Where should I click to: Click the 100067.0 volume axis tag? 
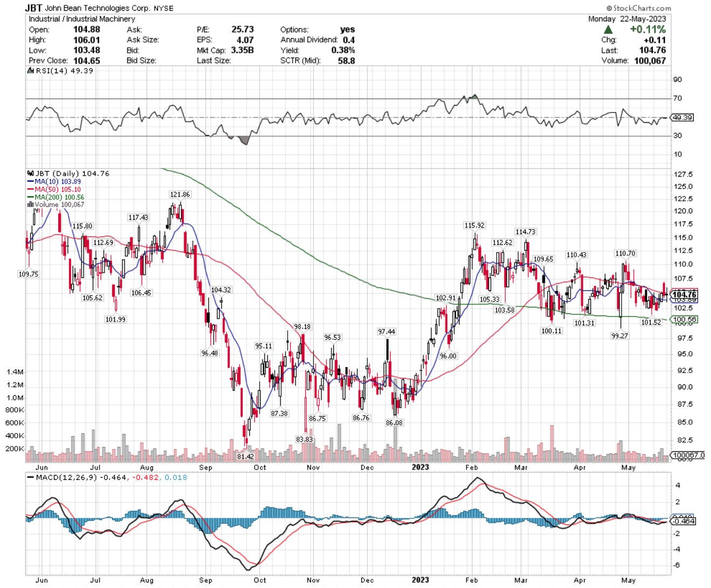pyautogui.click(x=688, y=455)
